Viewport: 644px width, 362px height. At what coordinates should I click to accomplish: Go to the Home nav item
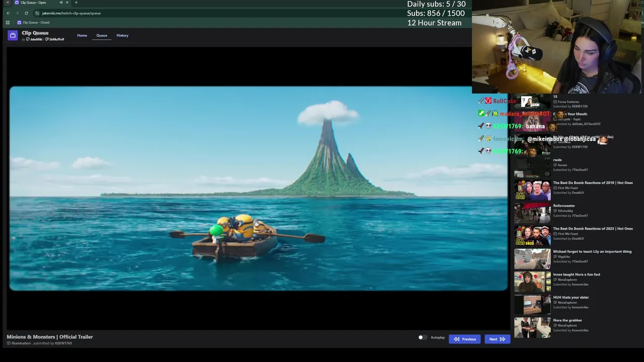point(82,35)
